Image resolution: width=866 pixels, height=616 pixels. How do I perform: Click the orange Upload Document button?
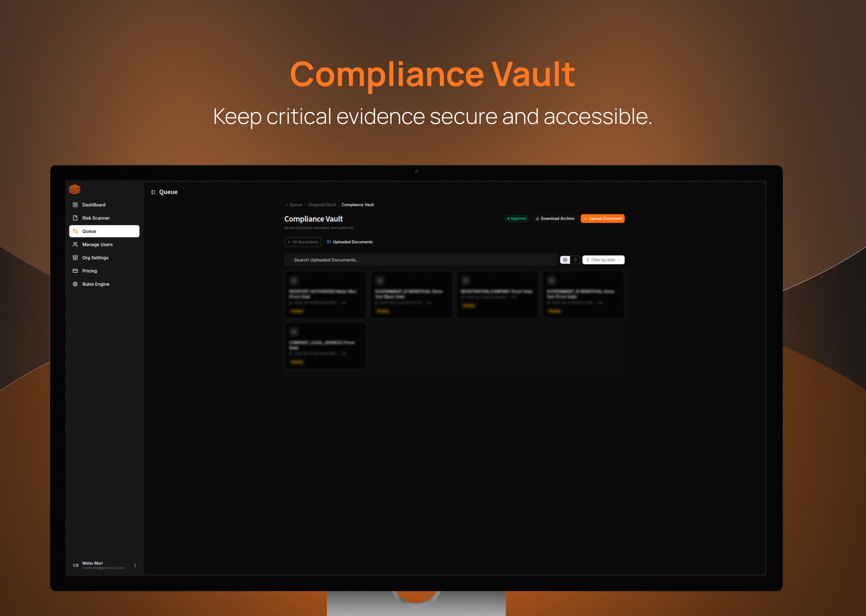point(602,219)
